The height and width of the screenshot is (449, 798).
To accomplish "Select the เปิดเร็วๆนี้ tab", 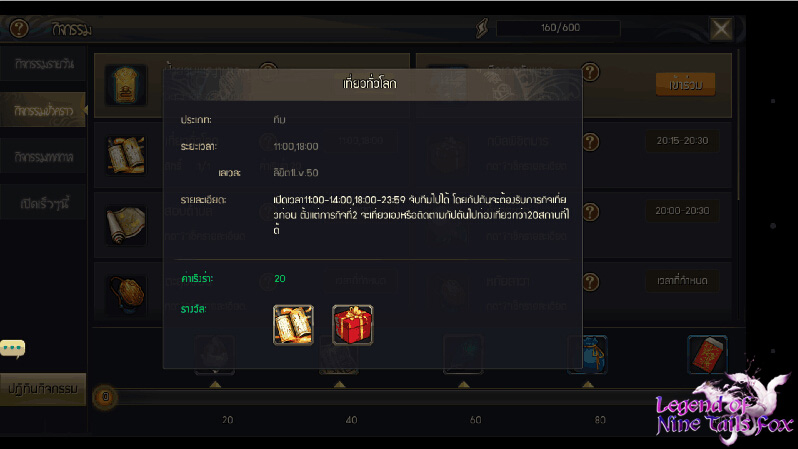I will click(x=43, y=203).
